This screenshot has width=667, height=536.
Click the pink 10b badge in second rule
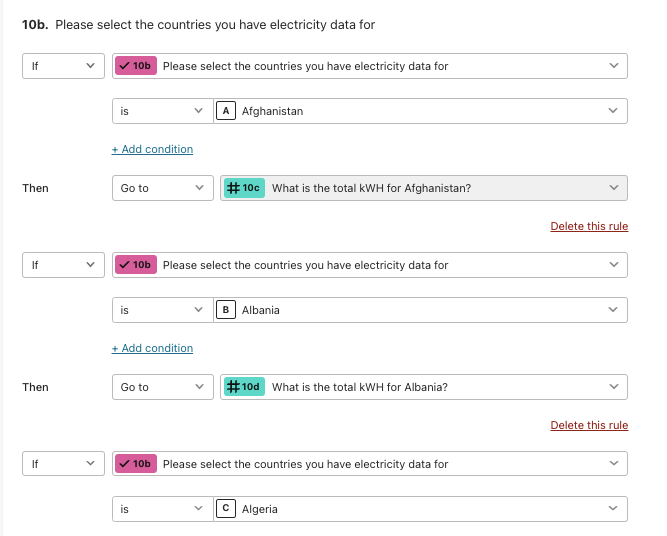tap(136, 265)
